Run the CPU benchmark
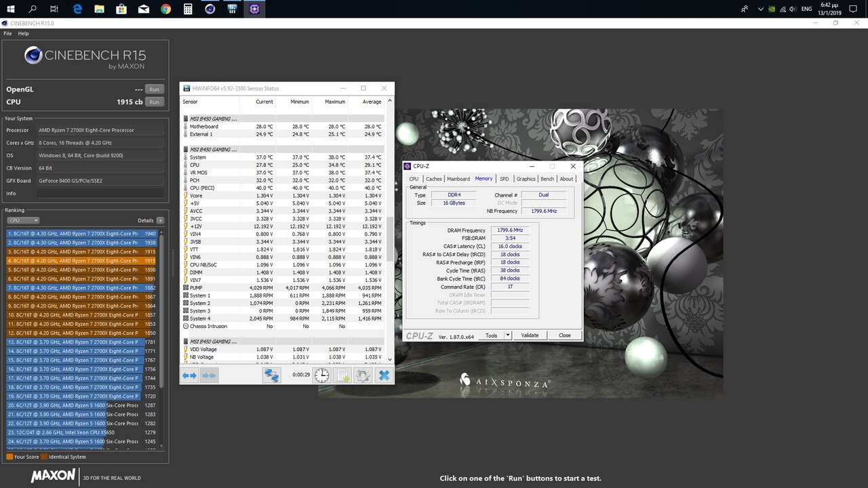The height and width of the screenshot is (488, 868). point(155,102)
